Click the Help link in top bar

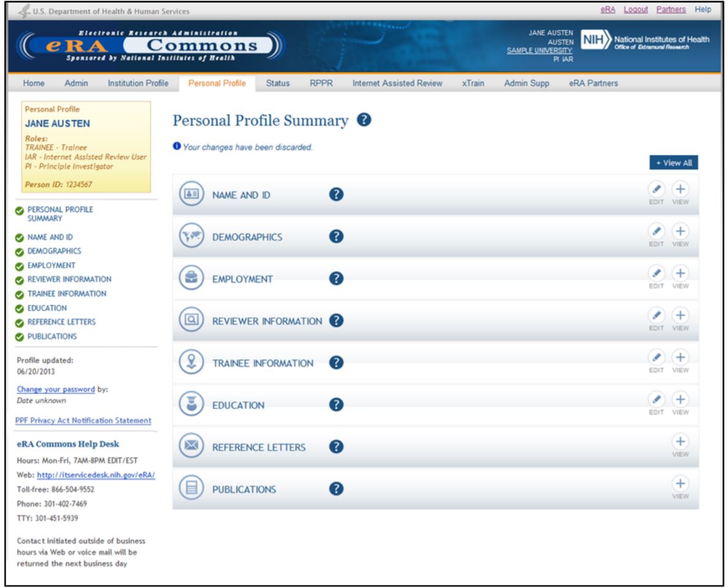point(703,9)
